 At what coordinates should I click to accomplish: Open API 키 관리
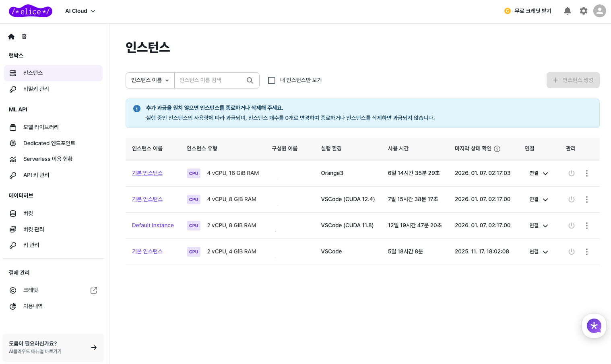pyautogui.click(x=36, y=175)
